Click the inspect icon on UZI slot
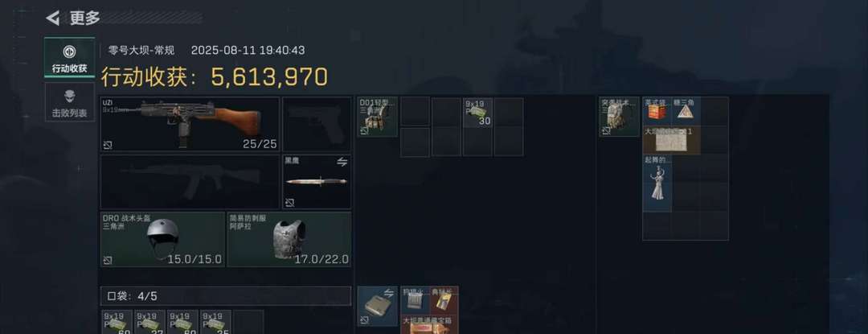The height and width of the screenshot is (334, 868). point(108,145)
